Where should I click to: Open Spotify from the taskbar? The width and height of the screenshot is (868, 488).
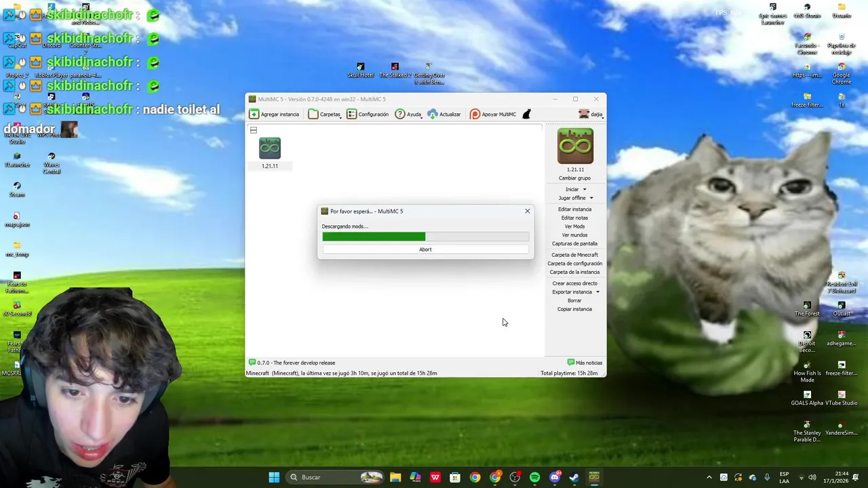[534, 477]
